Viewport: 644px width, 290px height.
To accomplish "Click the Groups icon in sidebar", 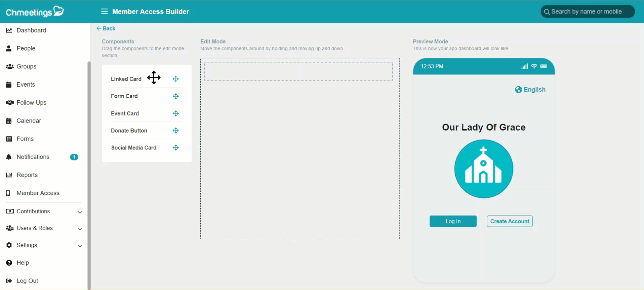I will click(x=10, y=66).
